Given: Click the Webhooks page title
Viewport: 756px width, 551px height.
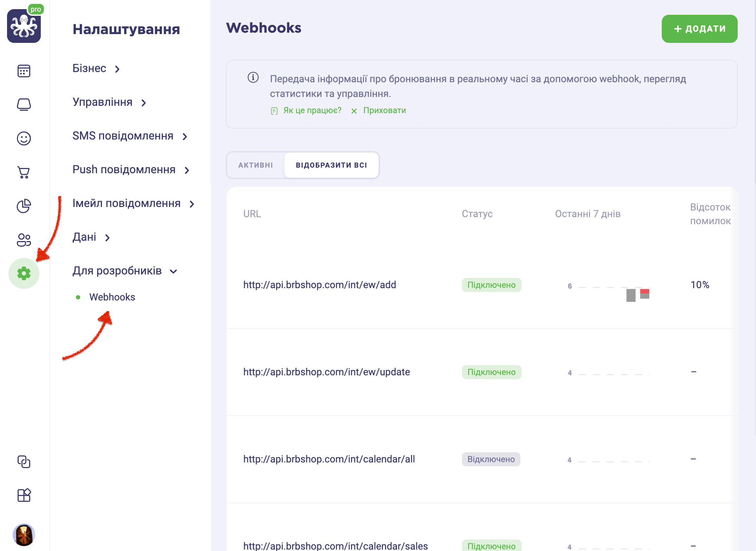Looking at the screenshot, I should coord(264,28).
